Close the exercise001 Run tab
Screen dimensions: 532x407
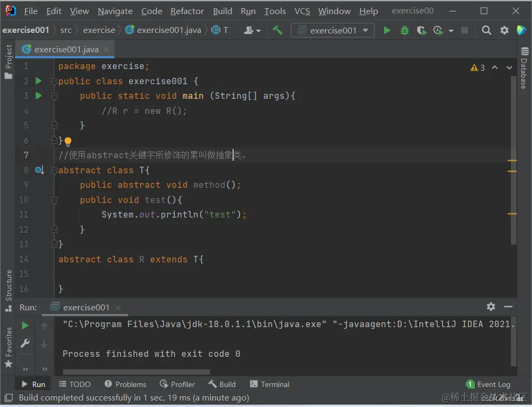tap(118, 308)
